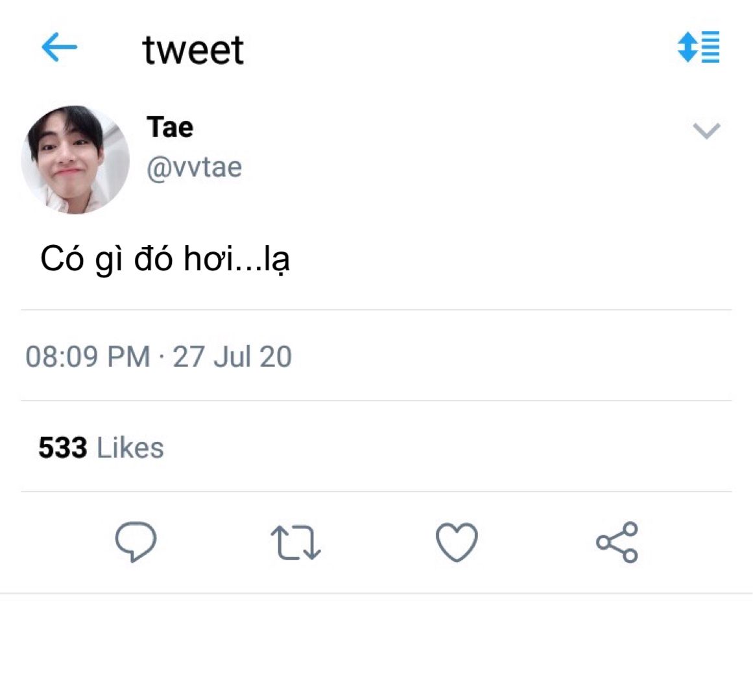Click the 08:09 PM timestamp
The image size is (753, 700).
tap(88, 356)
